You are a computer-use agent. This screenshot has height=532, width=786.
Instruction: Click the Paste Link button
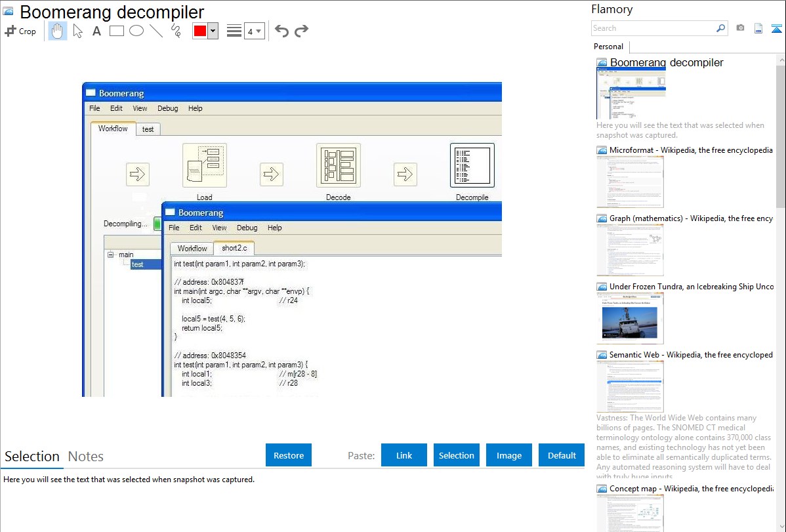pos(404,455)
